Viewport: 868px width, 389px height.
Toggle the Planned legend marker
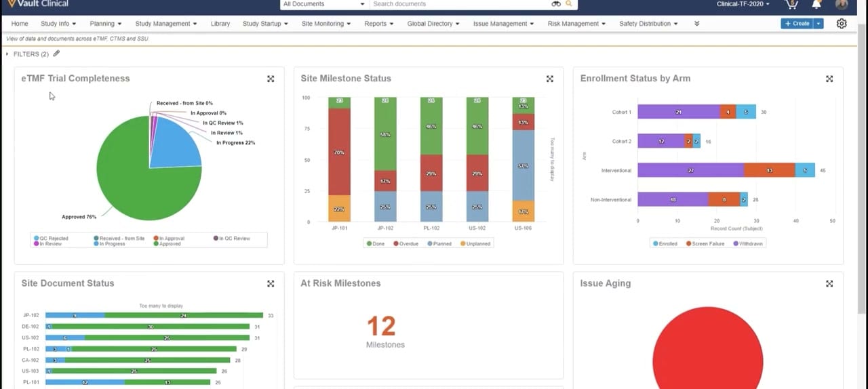(x=429, y=243)
